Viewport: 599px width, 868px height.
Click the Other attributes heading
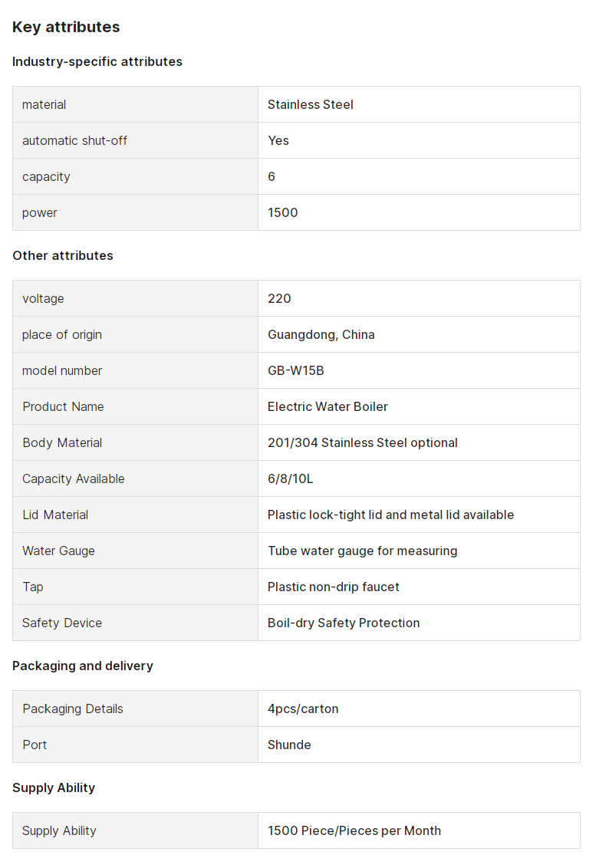click(x=63, y=256)
